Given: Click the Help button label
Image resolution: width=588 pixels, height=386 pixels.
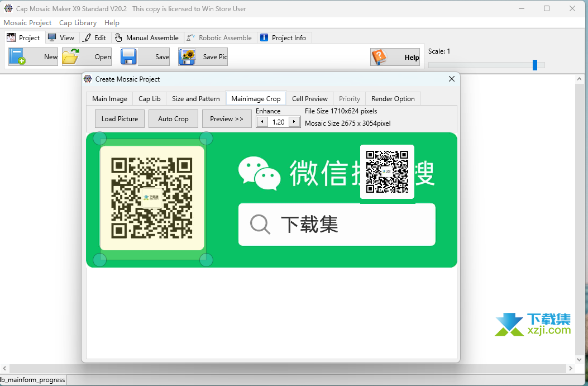Looking at the screenshot, I should point(412,58).
